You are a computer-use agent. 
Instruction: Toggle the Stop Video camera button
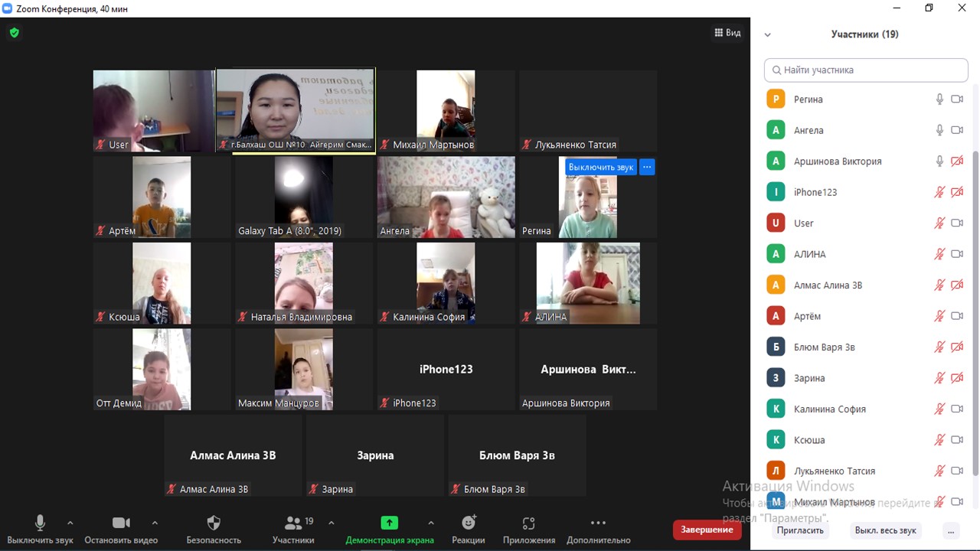tap(121, 523)
